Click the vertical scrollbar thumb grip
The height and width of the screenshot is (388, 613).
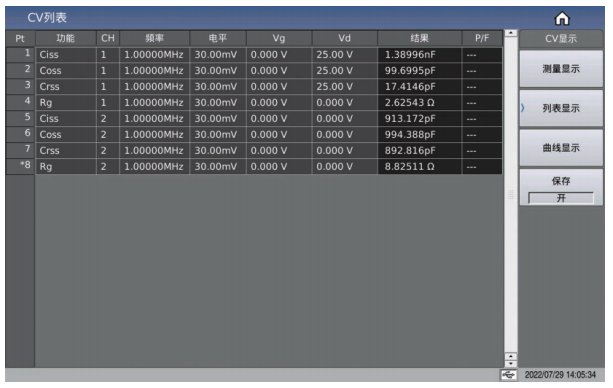click(511, 194)
